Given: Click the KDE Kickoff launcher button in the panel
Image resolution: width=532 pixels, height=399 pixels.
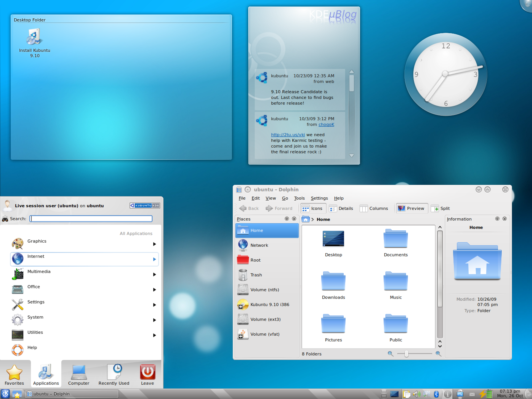Looking at the screenshot, I should pos(5,394).
